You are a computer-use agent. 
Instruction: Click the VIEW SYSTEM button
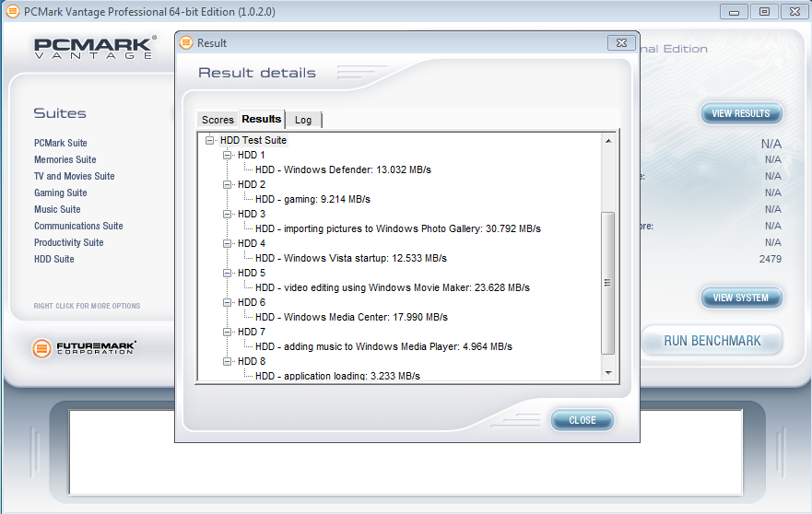741,298
